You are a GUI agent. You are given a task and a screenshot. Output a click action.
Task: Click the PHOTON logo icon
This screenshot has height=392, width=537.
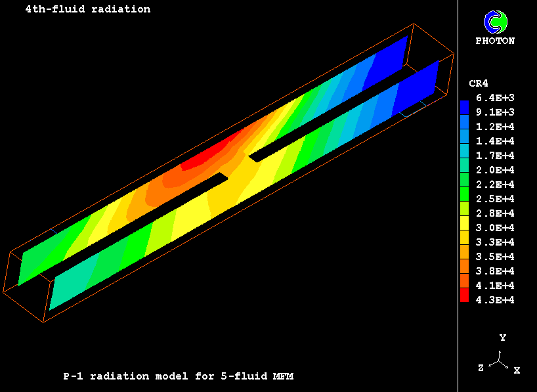pyautogui.click(x=496, y=22)
